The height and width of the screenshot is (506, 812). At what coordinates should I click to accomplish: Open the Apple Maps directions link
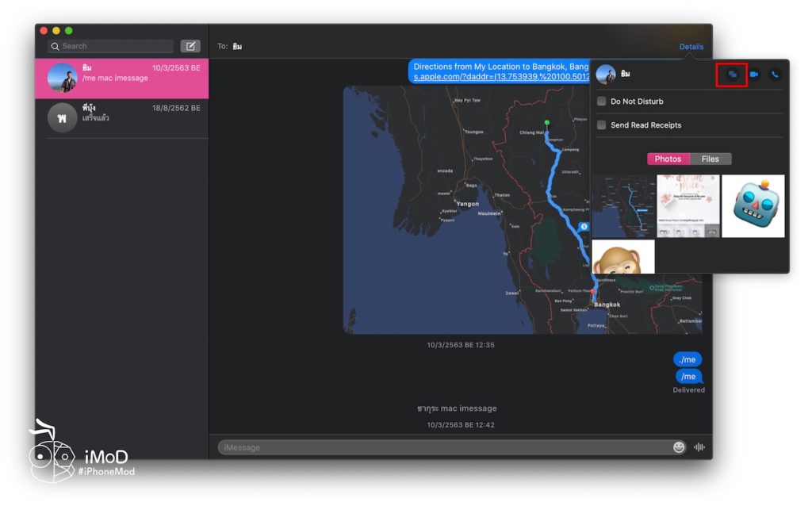pyautogui.click(x=500, y=77)
